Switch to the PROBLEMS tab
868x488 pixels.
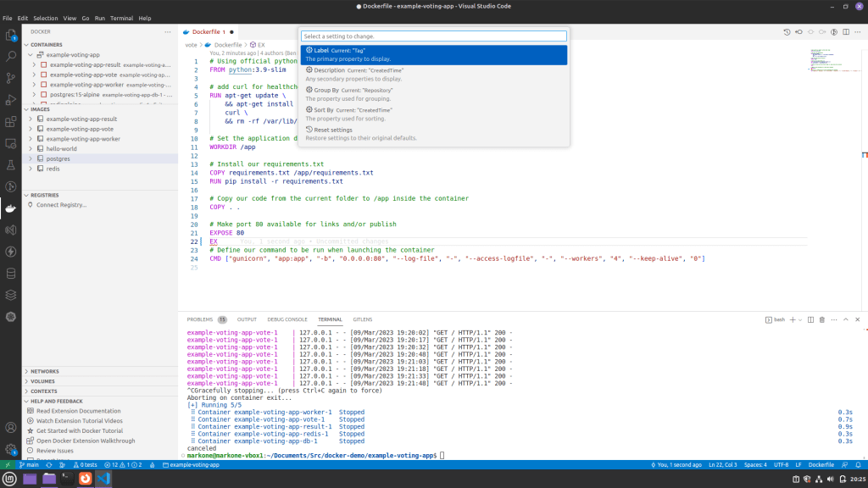pyautogui.click(x=200, y=319)
